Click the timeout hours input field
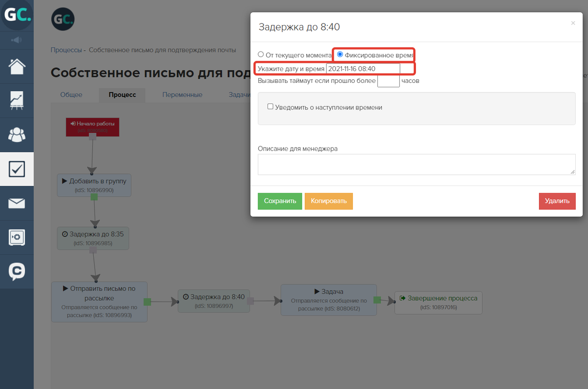 point(388,81)
